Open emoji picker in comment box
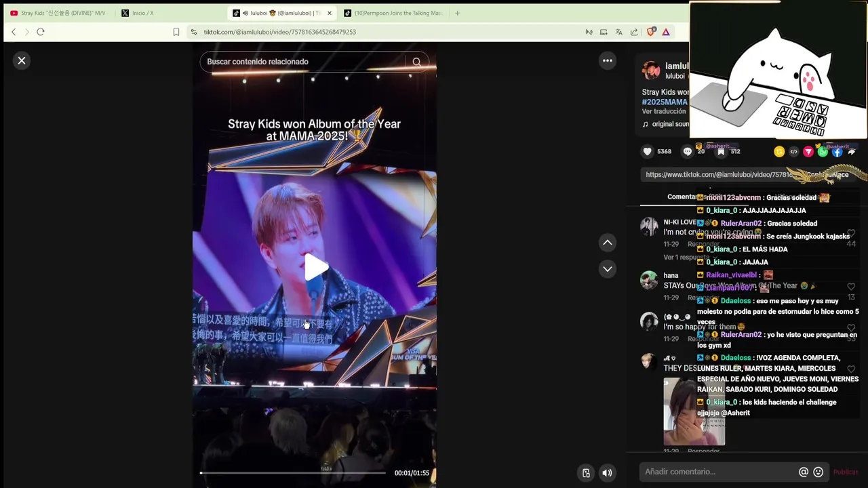This screenshot has height=488, width=868. point(818,472)
